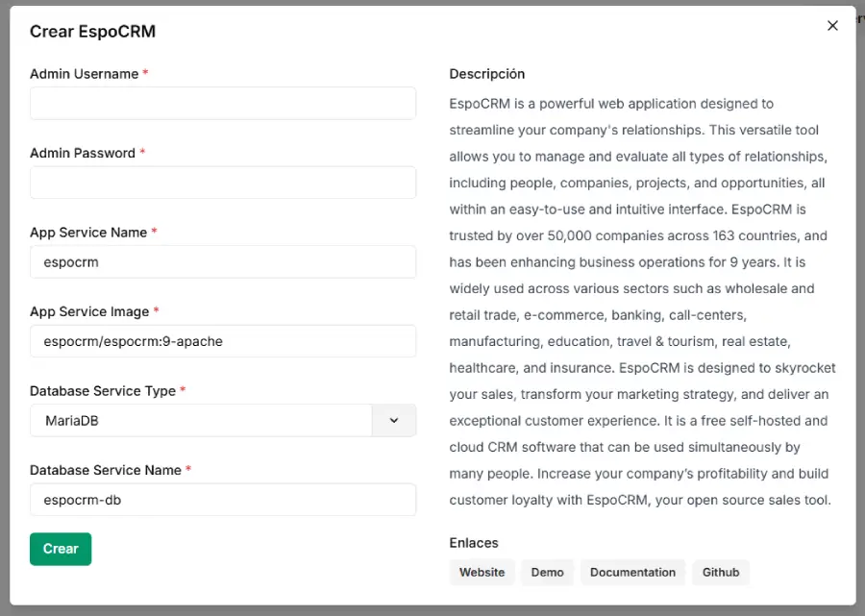Click the App Service Name field containing espocrm

pos(223,262)
